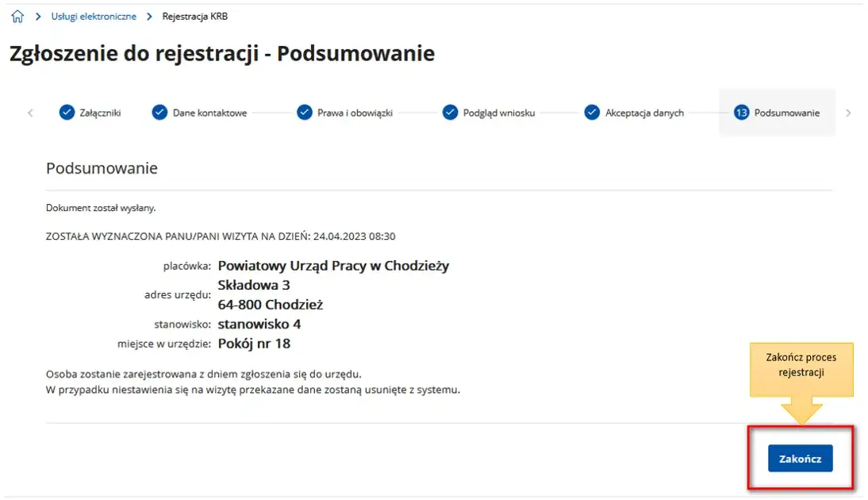Click the Dane kontaktowe completion checkmark

(161, 113)
